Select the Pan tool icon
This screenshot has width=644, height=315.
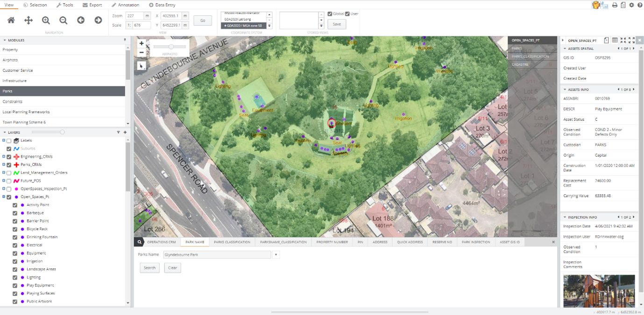pyautogui.click(x=28, y=20)
